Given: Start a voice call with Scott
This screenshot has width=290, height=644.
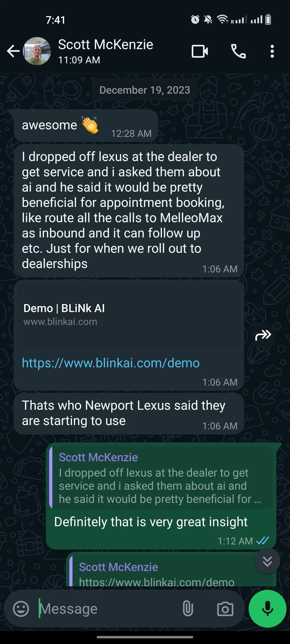Looking at the screenshot, I should (x=238, y=51).
